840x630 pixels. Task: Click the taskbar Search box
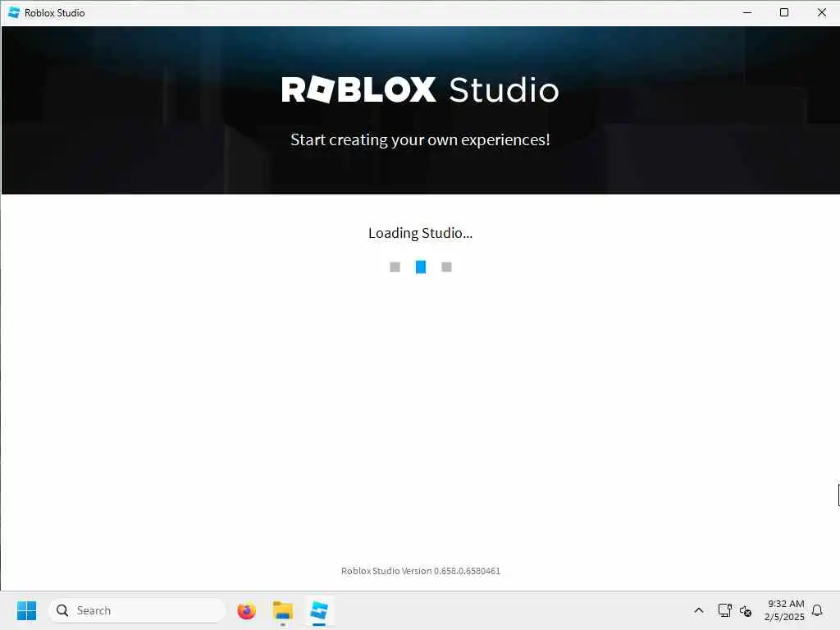137,610
